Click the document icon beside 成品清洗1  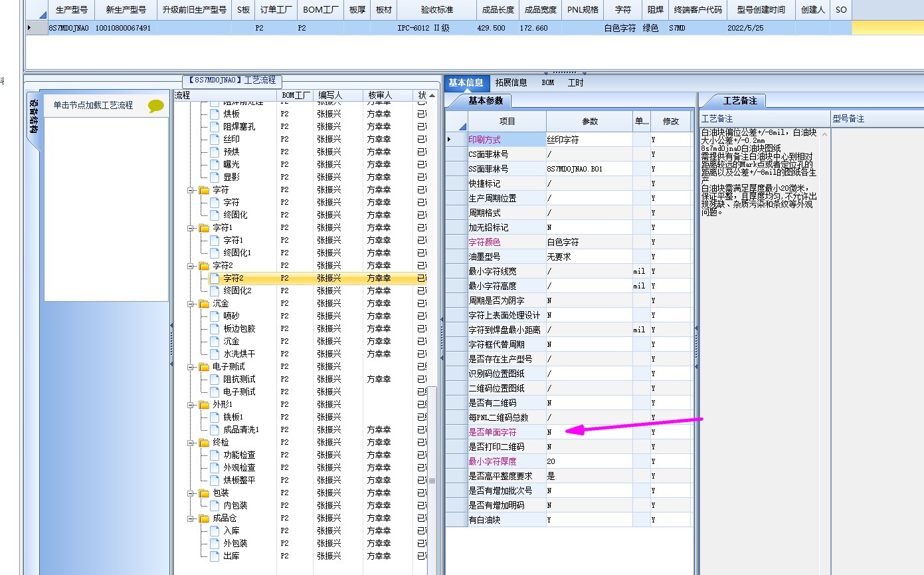215,430
